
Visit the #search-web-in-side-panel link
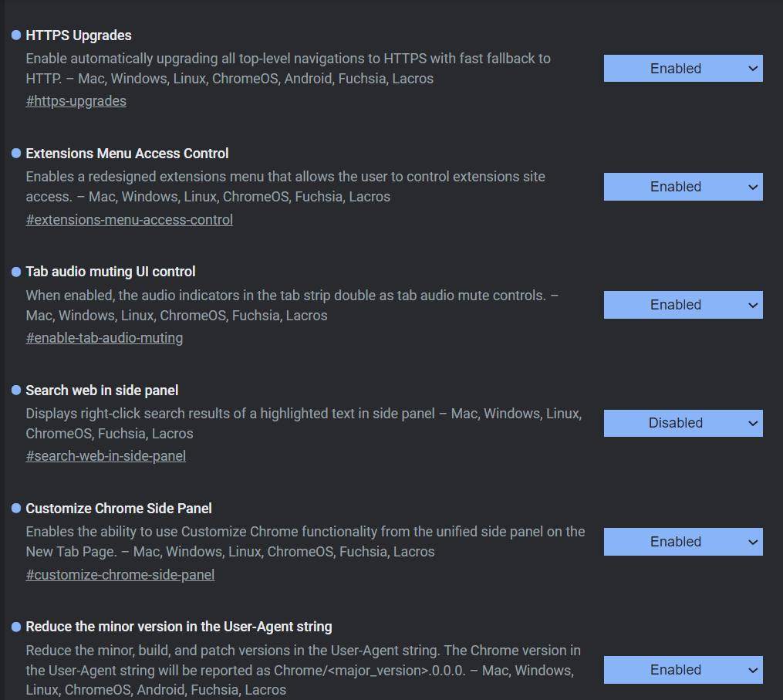point(106,456)
